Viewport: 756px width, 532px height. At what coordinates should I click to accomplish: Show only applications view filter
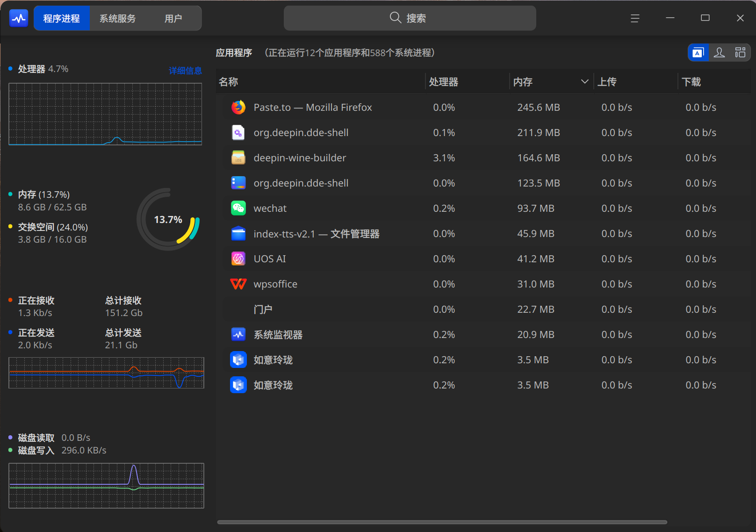(698, 52)
